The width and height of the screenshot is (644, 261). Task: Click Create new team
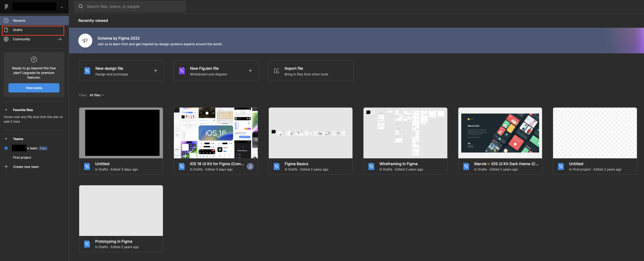click(x=26, y=167)
